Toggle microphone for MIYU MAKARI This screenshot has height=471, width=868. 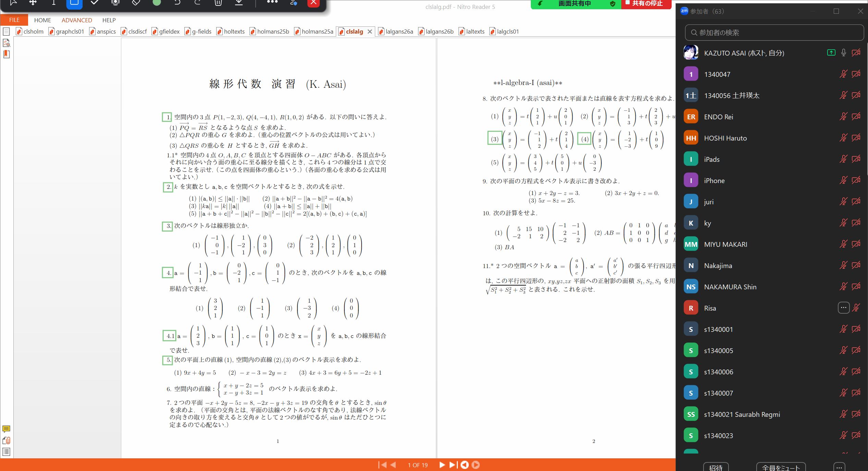(x=843, y=244)
